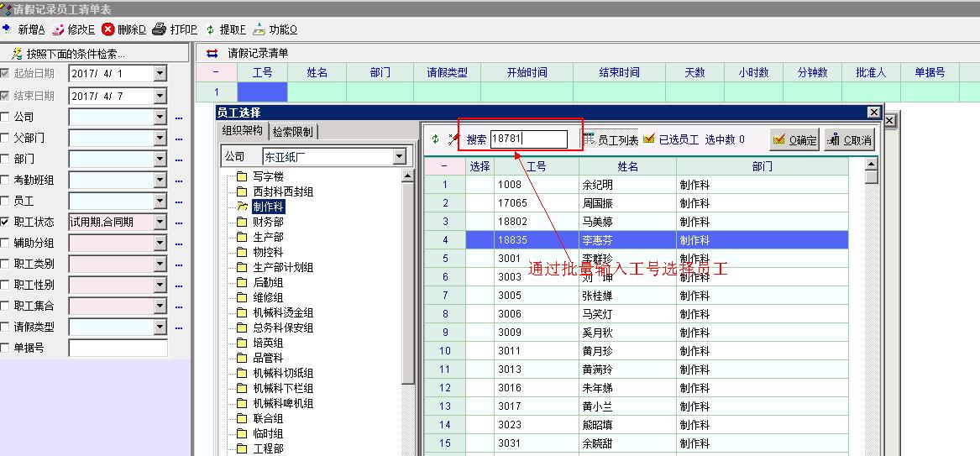This screenshot has height=456, width=980.
Task: Click the 新增A add record icon
Action: coord(8,29)
